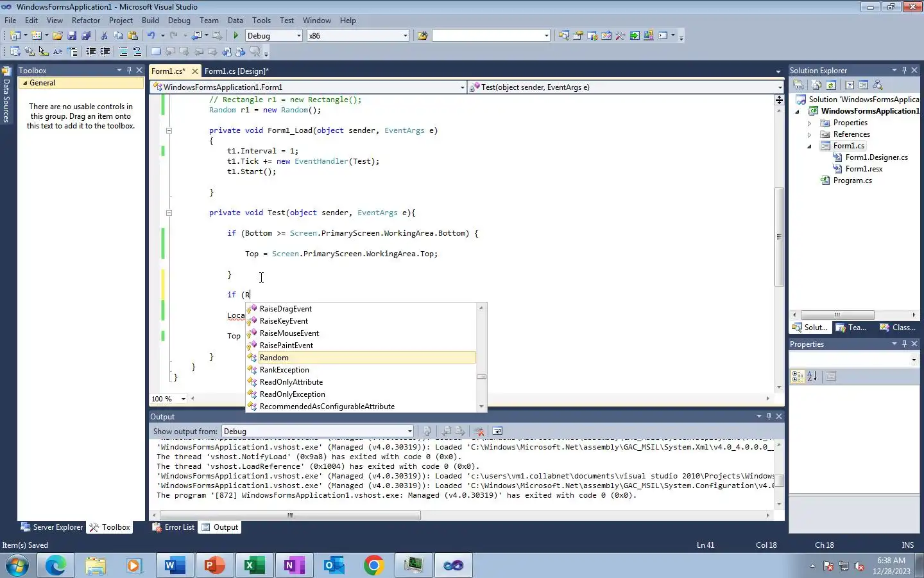Toggle auto-hide pin on the Properties panel
This screenshot has height=578, width=924.
click(904, 344)
